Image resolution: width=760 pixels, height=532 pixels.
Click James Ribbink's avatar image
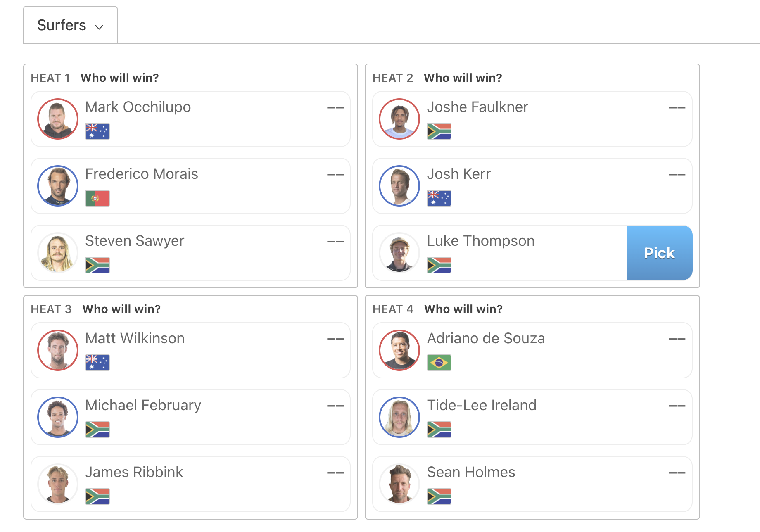tap(58, 484)
